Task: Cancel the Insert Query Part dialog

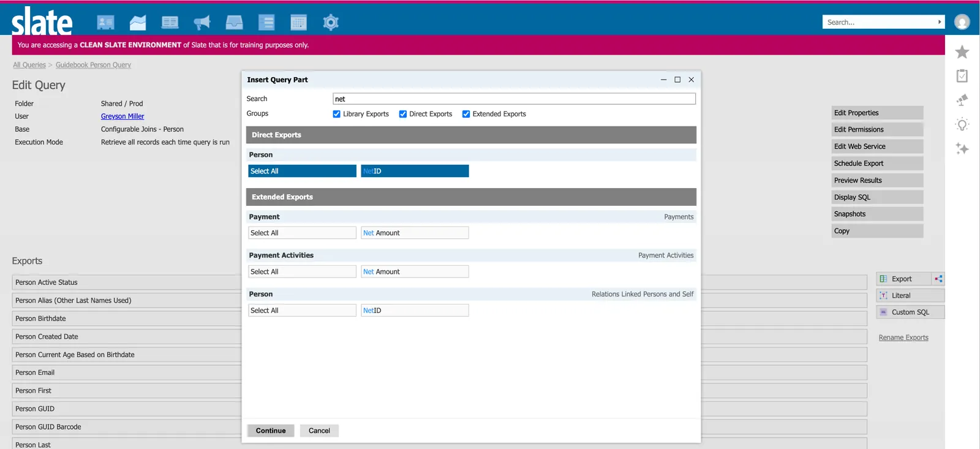Action: coord(319,431)
